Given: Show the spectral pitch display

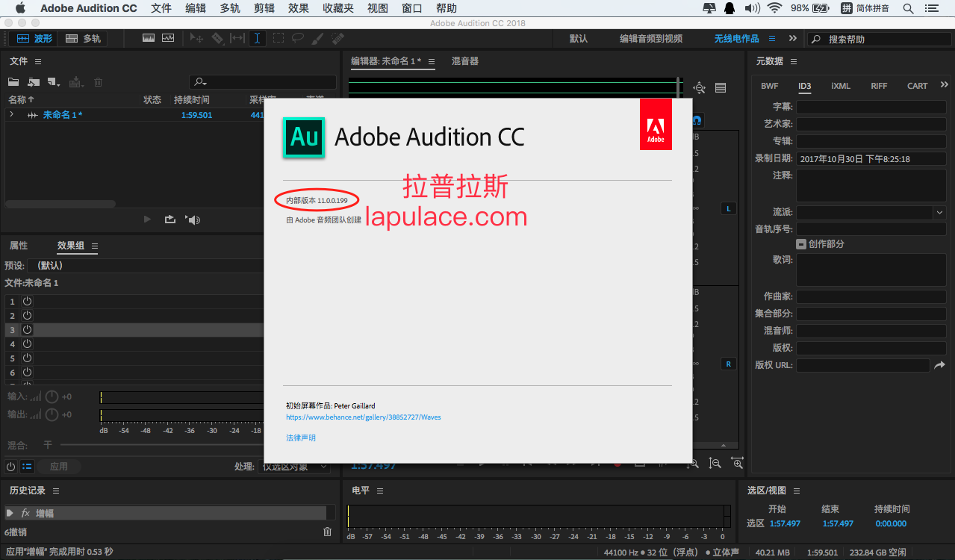Looking at the screenshot, I should [168, 38].
